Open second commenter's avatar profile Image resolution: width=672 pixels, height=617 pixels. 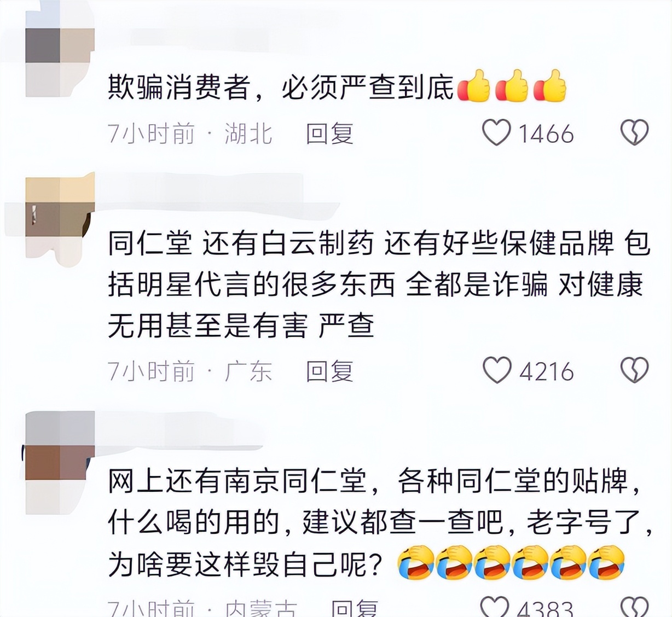coord(59,216)
